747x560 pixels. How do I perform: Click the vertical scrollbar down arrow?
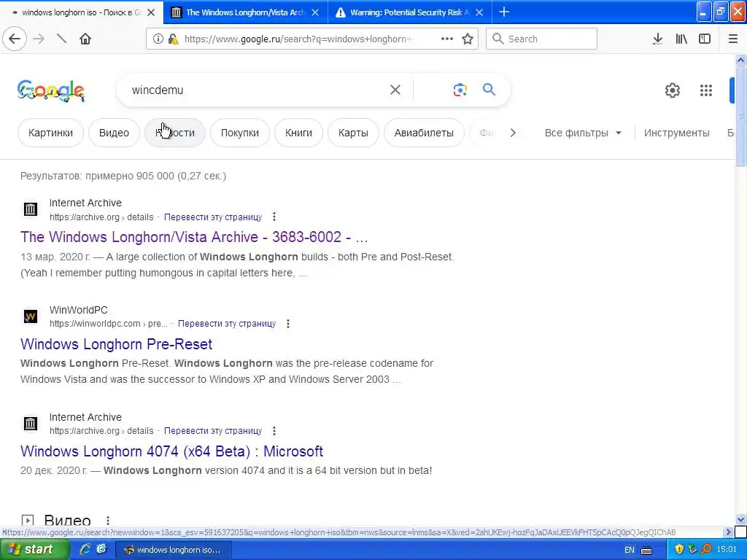[741, 519]
